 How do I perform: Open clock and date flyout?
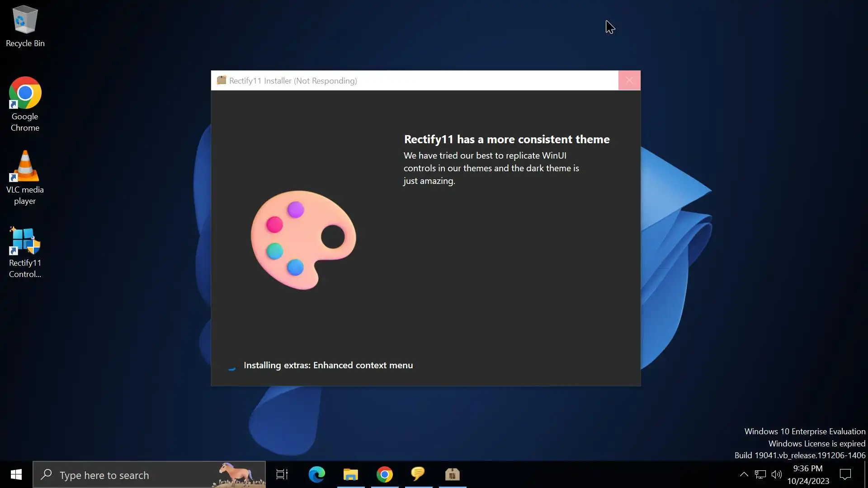[x=808, y=474]
